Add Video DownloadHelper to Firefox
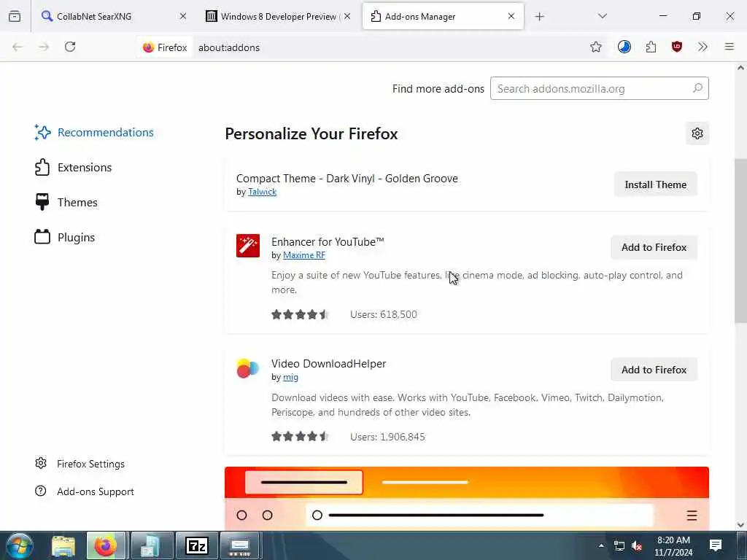This screenshot has height=560, width=747. click(x=654, y=370)
